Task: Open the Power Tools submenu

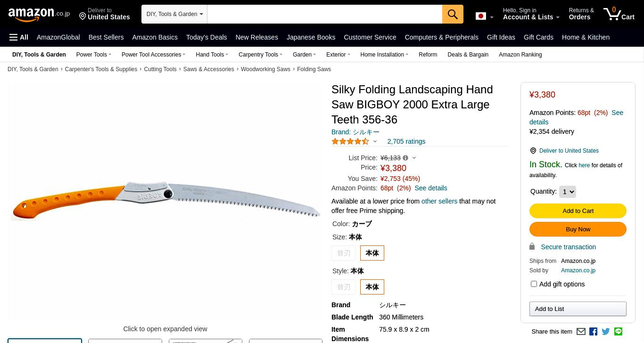Action: pyautogui.click(x=93, y=55)
